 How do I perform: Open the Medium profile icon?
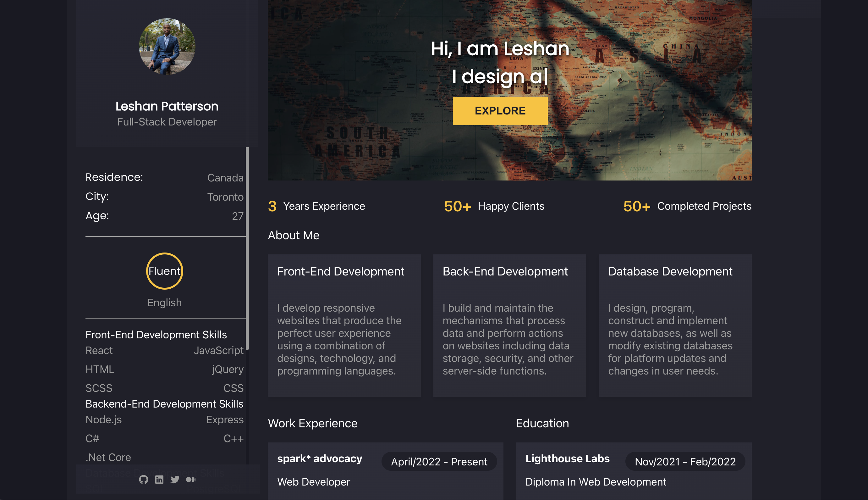pyautogui.click(x=191, y=479)
